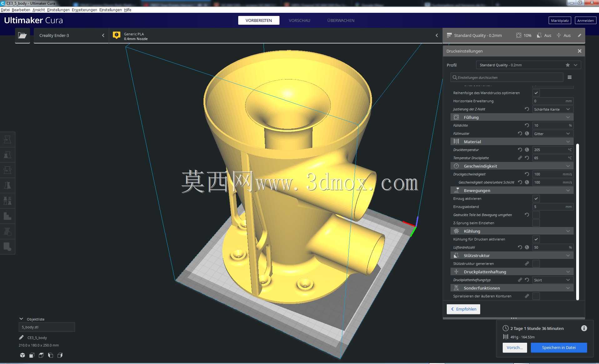
Task: Reset Gedruckte Teile bei Bewegung umgehen
Action: point(527,215)
